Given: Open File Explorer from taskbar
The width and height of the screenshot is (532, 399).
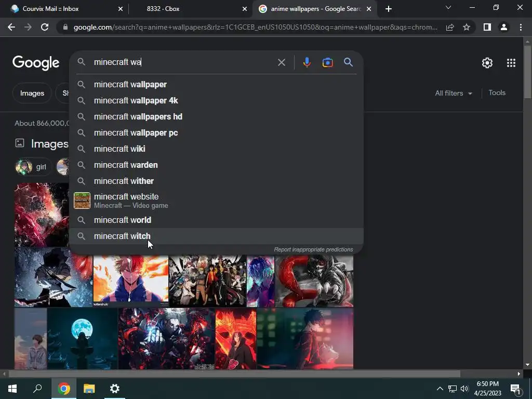Looking at the screenshot, I should coord(89,389).
